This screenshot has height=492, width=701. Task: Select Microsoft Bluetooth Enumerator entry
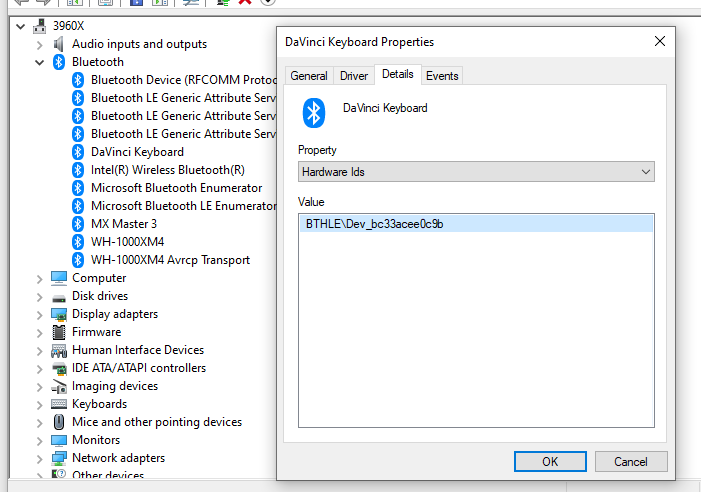pyautogui.click(x=177, y=188)
